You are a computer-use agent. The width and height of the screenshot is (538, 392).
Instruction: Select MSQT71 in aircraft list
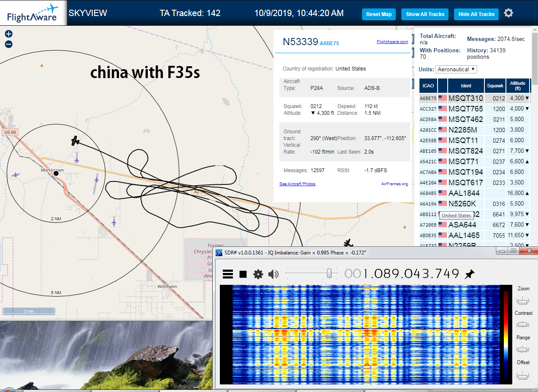[x=463, y=162]
